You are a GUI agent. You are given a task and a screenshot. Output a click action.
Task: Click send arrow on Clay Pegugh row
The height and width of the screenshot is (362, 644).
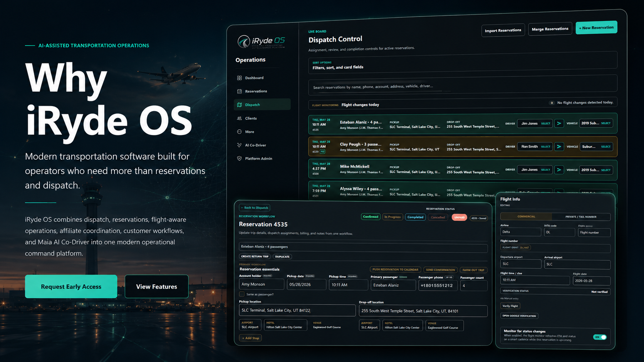pos(559,147)
